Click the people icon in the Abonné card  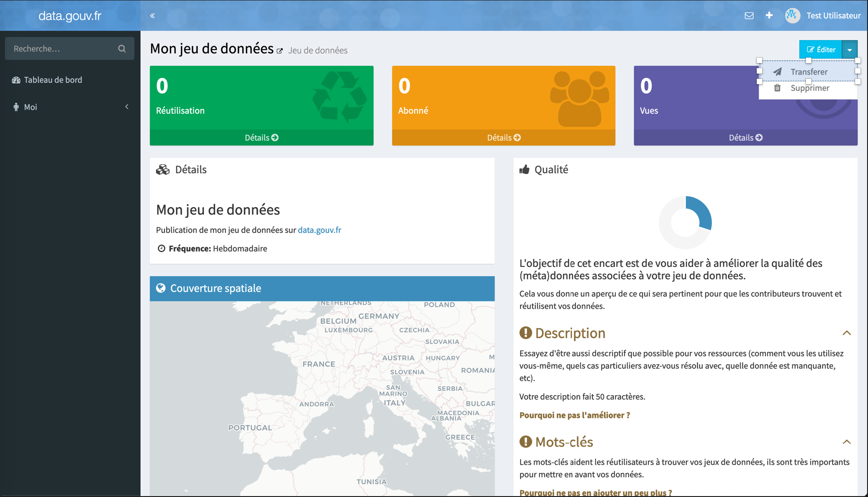pos(579,99)
